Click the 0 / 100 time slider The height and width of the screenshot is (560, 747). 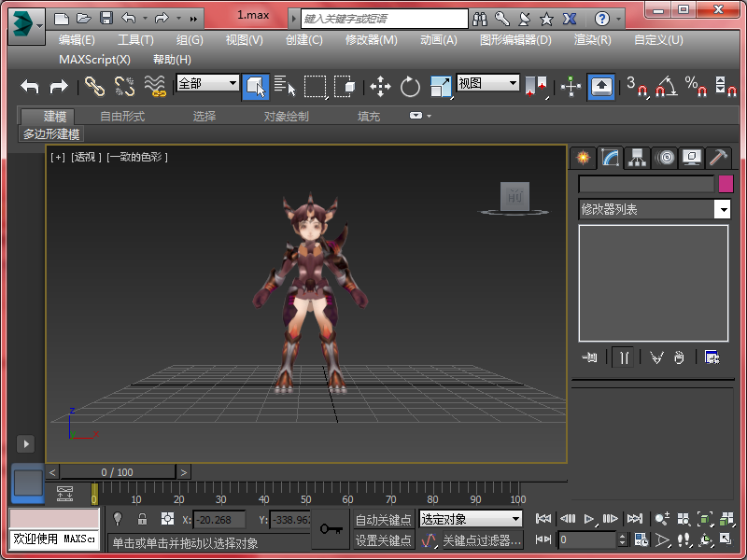[x=118, y=472]
